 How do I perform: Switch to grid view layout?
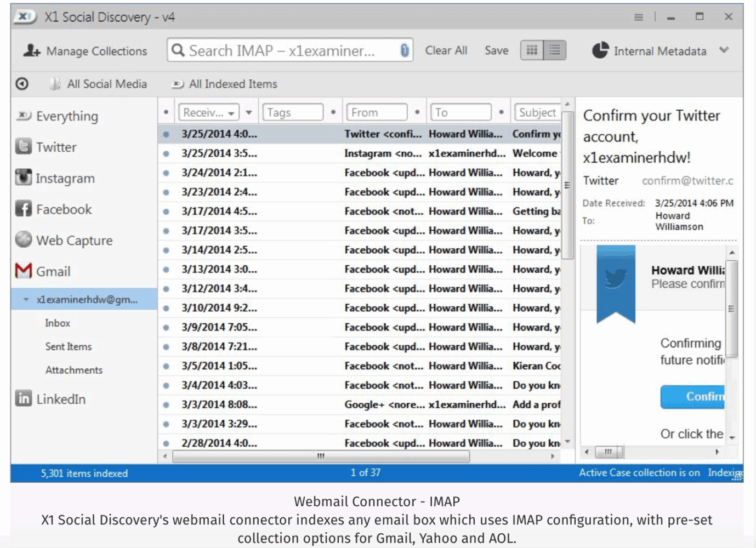coord(532,50)
